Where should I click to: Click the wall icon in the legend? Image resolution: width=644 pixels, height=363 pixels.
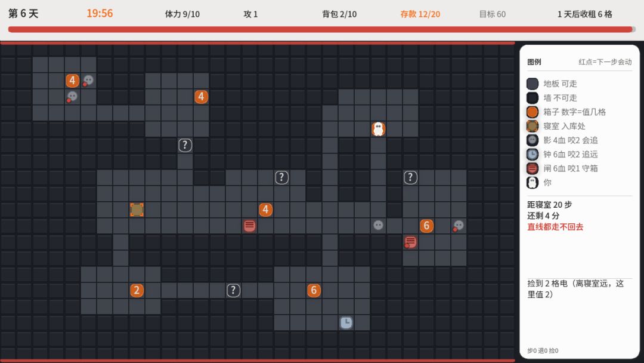(x=532, y=98)
